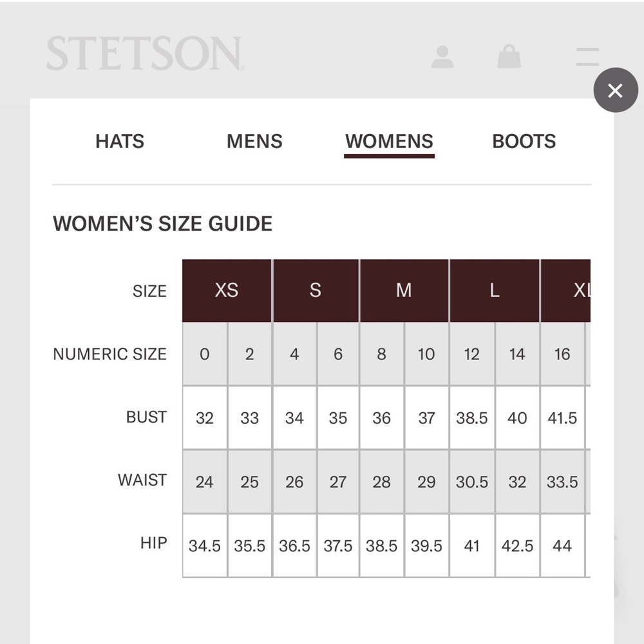Close the size guide popup
Screen dimensions: 644x644
(x=615, y=90)
